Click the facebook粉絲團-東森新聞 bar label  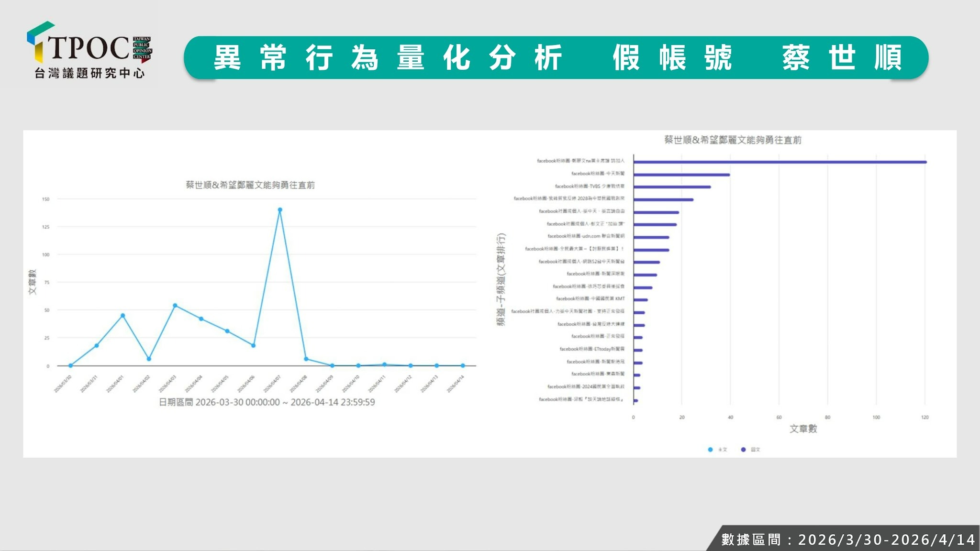[598, 374]
